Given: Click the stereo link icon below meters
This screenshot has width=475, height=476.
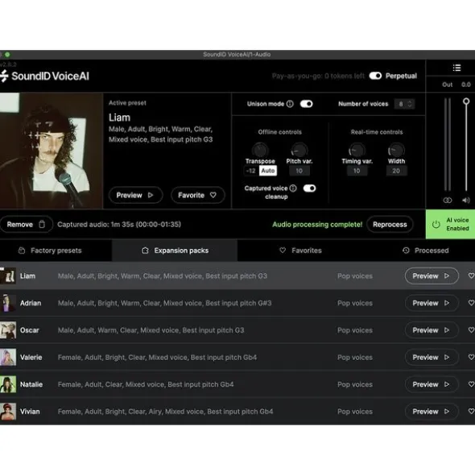Looking at the screenshot, I should (448, 200).
